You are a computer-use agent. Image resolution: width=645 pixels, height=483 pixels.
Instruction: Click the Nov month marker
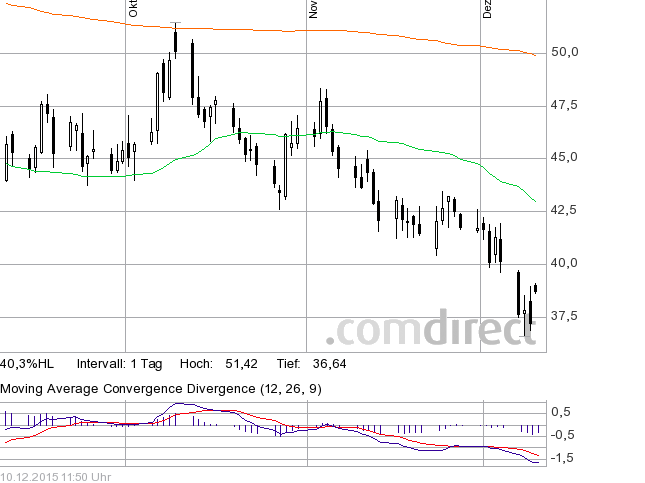click(313, 10)
